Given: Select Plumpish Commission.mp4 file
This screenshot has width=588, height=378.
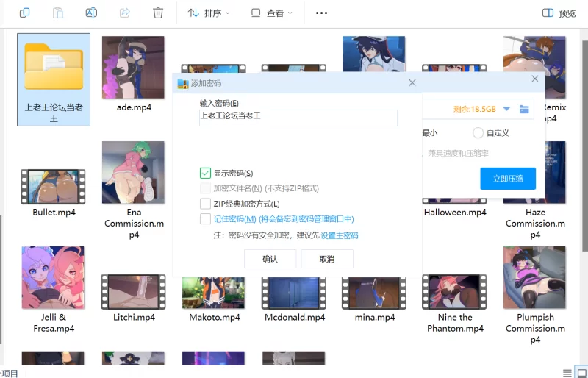Looking at the screenshot, I should pyautogui.click(x=535, y=295).
